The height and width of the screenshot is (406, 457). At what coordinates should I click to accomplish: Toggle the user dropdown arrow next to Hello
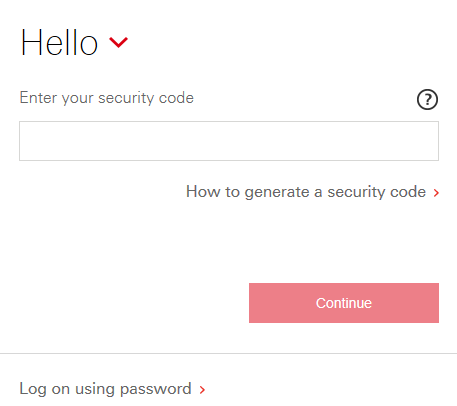point(118,43)
